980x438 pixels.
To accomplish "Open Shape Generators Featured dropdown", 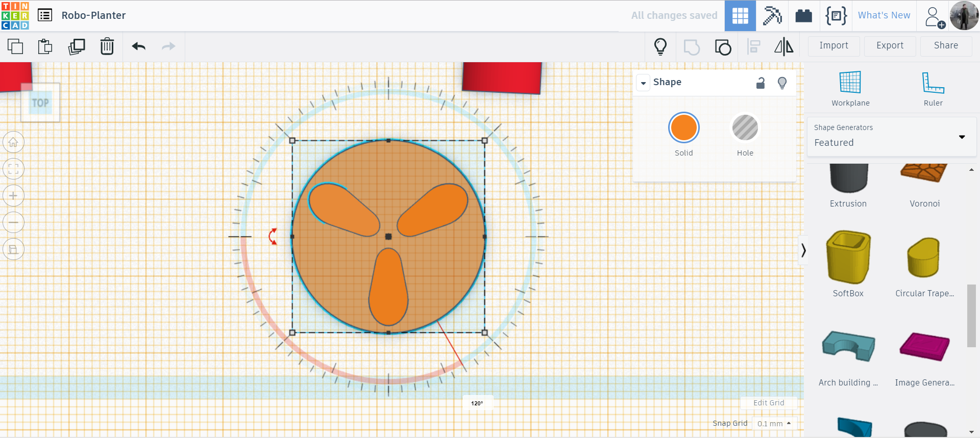I will pyautogui.click(x=891, y=137).
